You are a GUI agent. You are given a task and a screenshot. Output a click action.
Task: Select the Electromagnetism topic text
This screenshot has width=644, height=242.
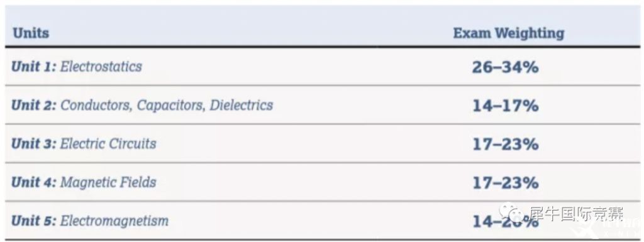pyautogui.click(x=114, y=221)
